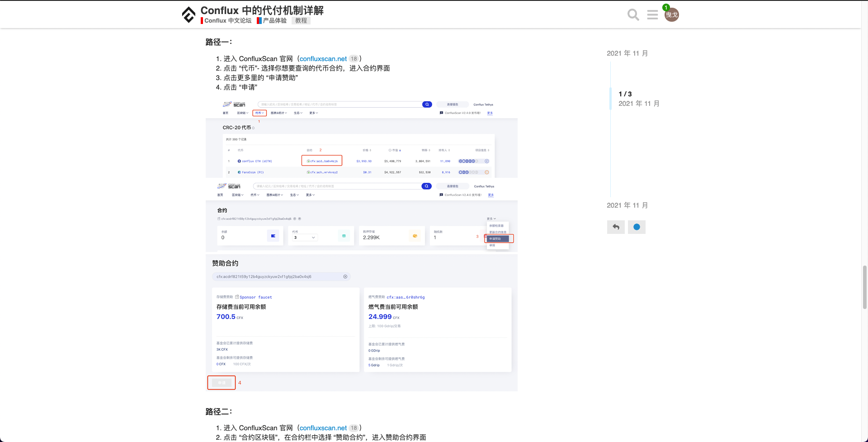
Task: Select the 教程 tag
Action: pyautogui.click(x=301, y=20)
